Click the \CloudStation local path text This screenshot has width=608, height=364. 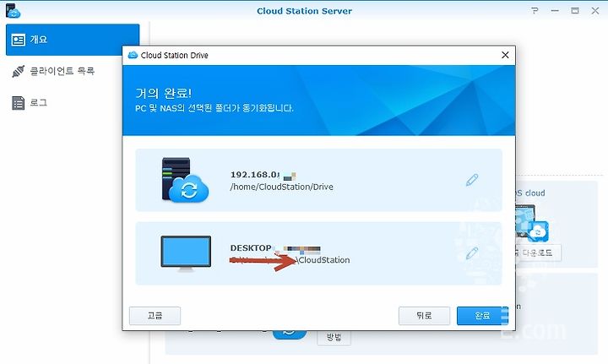pyautogui.click(x=323, y=260)
